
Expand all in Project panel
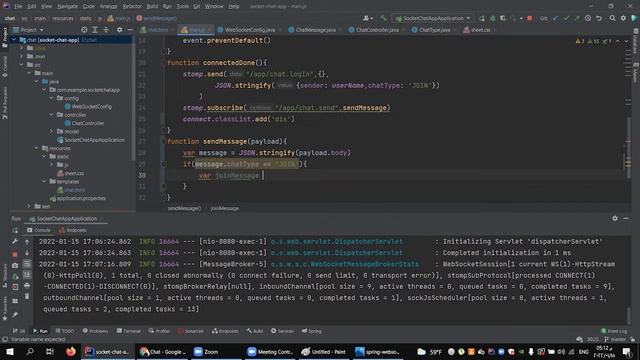[x=95, y=30]
